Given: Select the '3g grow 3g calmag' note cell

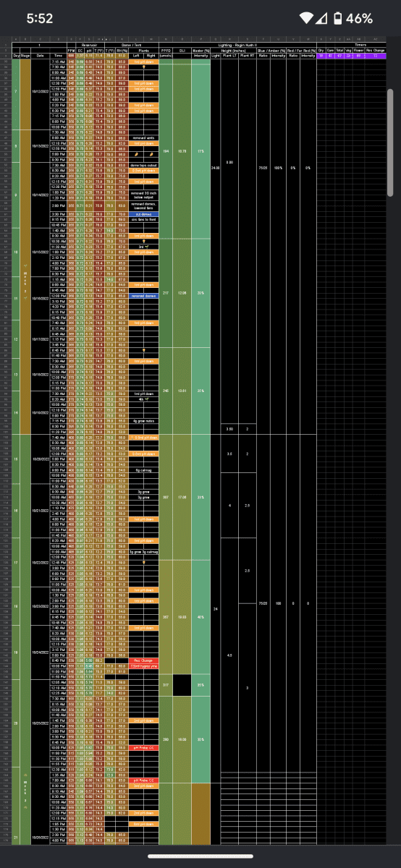Looking at the screenshot, I should coord(144,551).
